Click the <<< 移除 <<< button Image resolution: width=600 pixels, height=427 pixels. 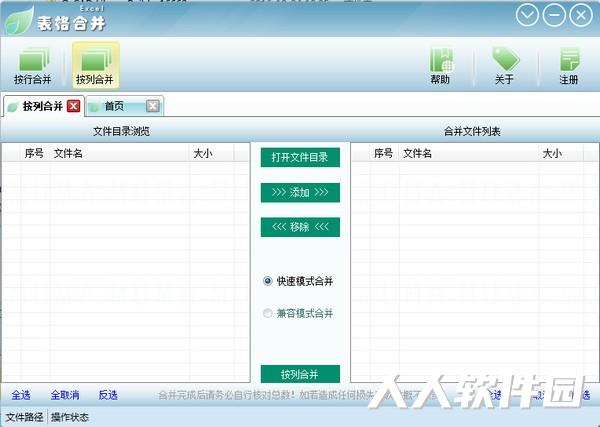[x=300, y=227]
